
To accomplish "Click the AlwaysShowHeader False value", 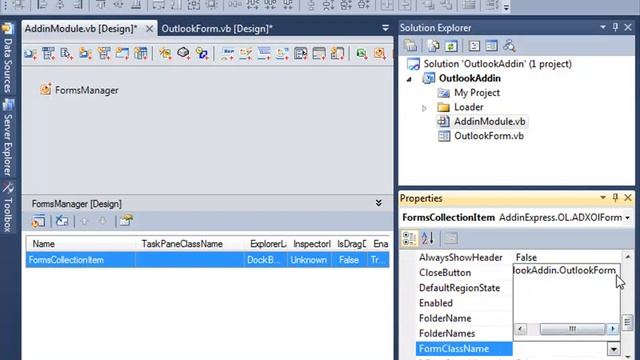I will [x=527, y=258].
